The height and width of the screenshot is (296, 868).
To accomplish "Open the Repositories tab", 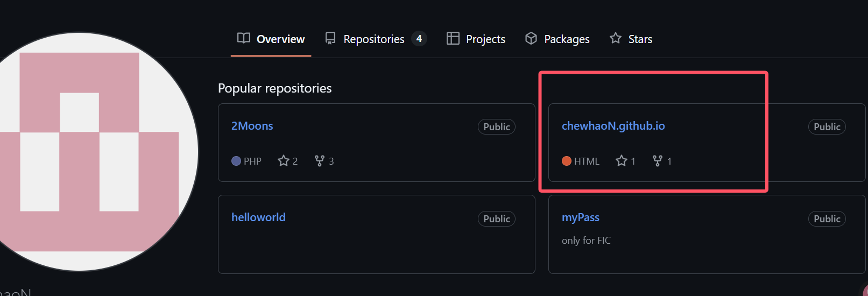I will [x=376, y=39].
